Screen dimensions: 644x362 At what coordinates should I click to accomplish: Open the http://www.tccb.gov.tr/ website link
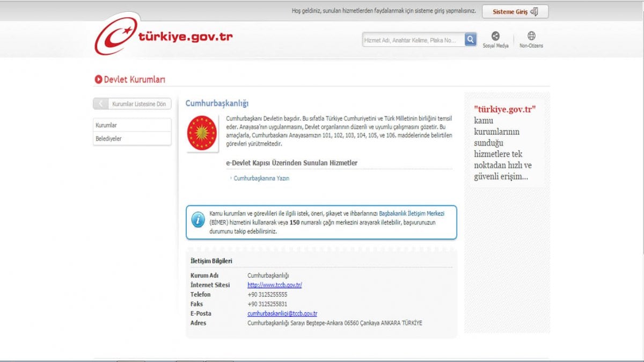pos(274,285)
